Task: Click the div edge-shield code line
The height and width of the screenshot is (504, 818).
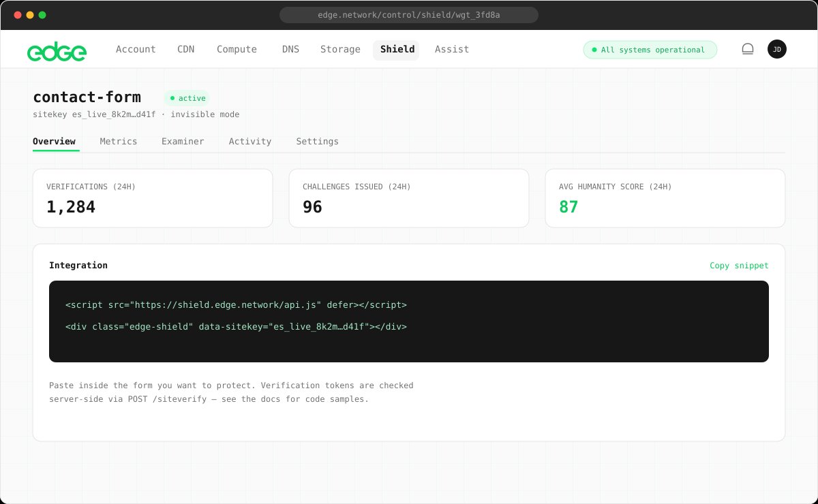Action: coord(236,327)
